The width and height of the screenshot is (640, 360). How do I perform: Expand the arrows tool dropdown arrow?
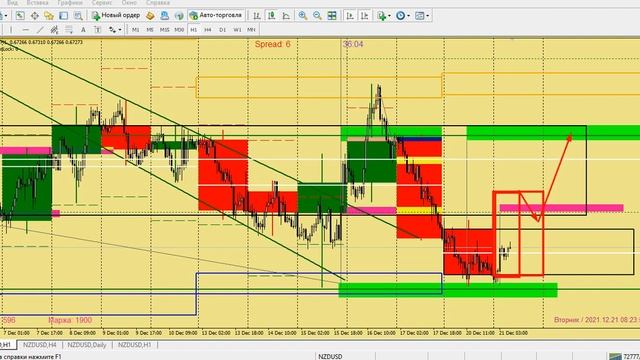pos(120,30)
